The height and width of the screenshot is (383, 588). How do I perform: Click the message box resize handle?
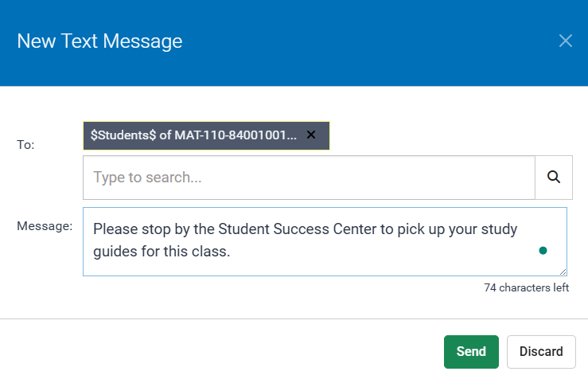coord(563,272)
